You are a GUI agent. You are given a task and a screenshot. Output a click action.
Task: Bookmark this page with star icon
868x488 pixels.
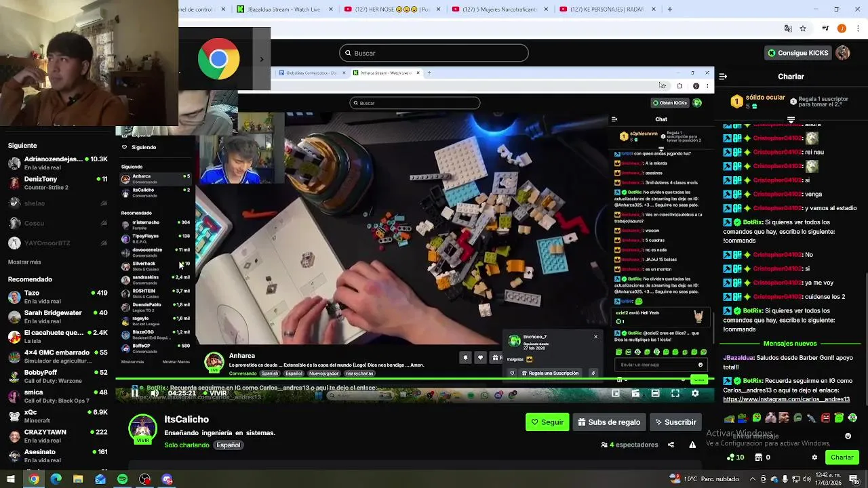(x=803, y=28)
